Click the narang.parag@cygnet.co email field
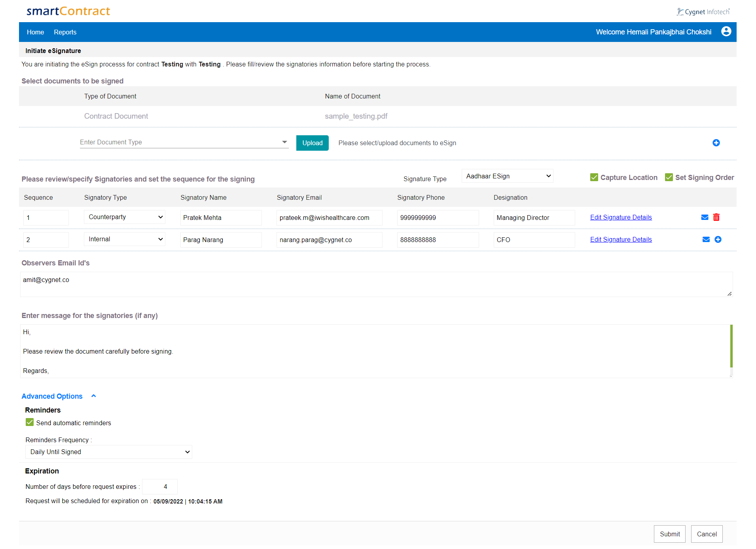This screenshot has width=756, height=549. [x=330, y=240]
